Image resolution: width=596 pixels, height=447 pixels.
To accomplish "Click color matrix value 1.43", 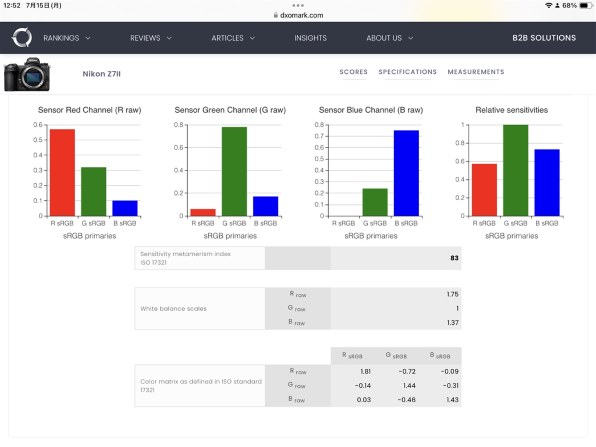I will (452, 399).
